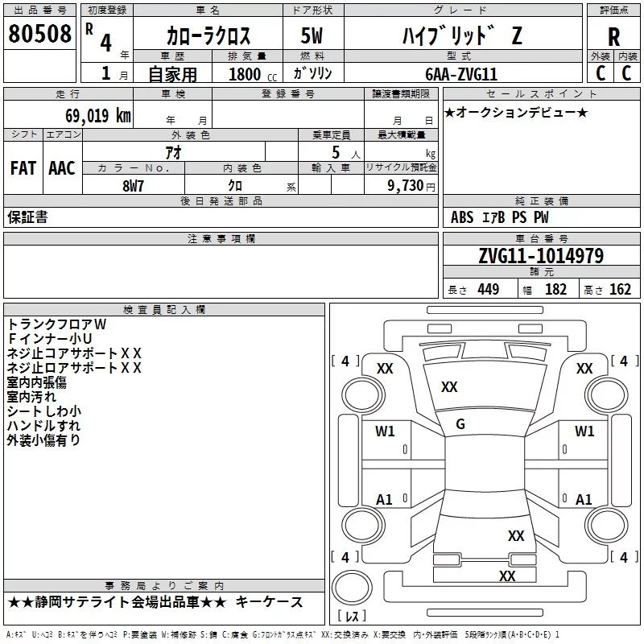Viewport: 644px width, 644px height.
Task: Click the seating capacity value 5 人
Action: point(345,152)
